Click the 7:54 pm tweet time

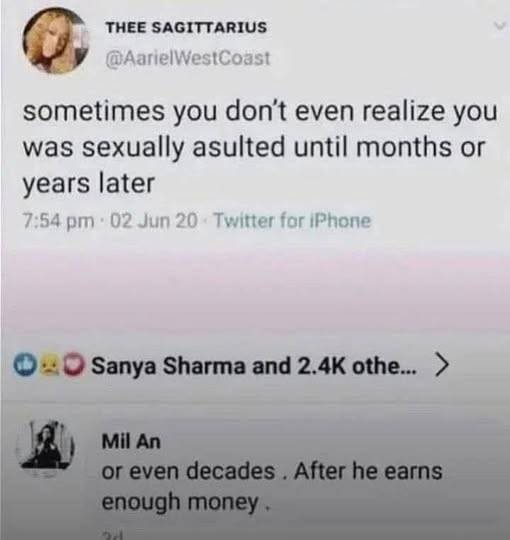(x=58, y=221)
